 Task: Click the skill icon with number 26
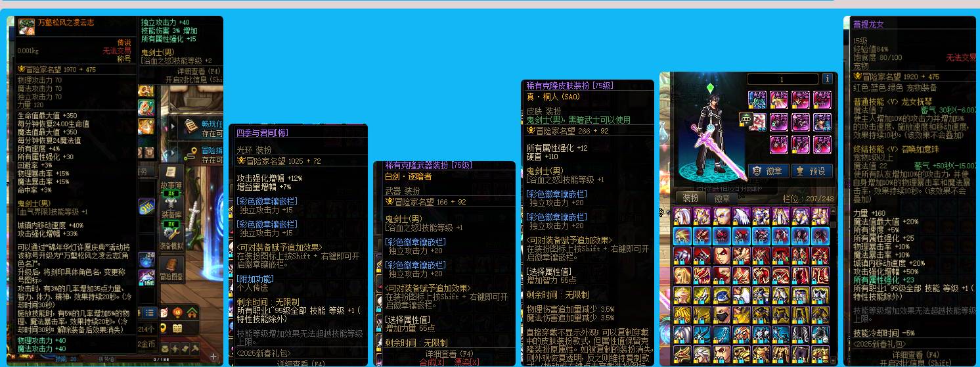[148, 259]
